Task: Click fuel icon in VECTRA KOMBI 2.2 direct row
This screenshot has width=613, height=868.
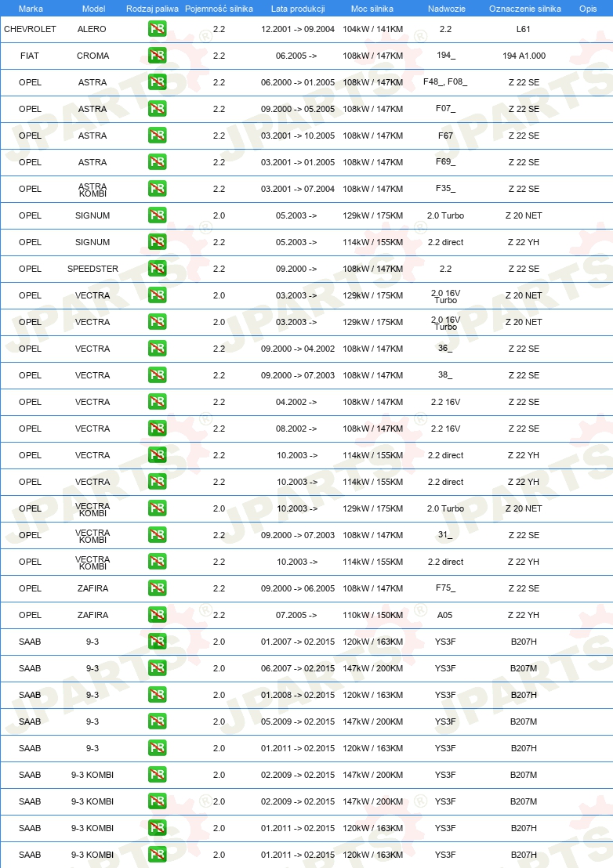Action: click(x=158, y=562)
